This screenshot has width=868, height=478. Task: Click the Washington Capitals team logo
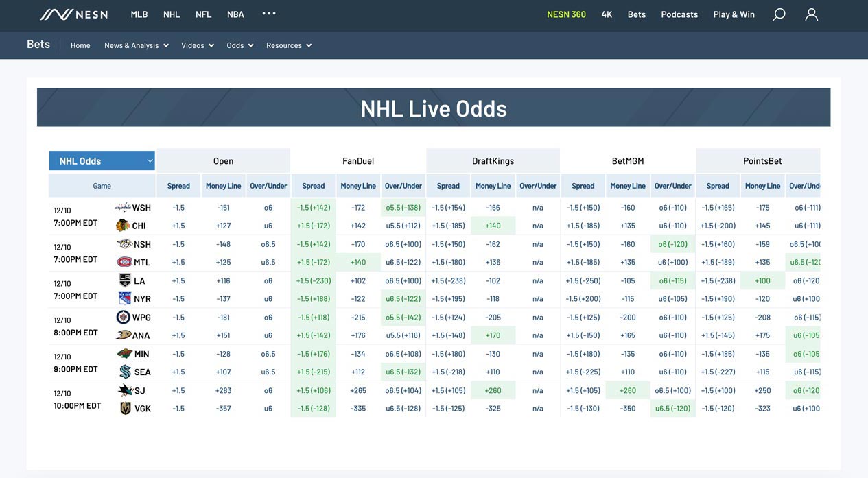pyautogui.click(x=122, y=208)
